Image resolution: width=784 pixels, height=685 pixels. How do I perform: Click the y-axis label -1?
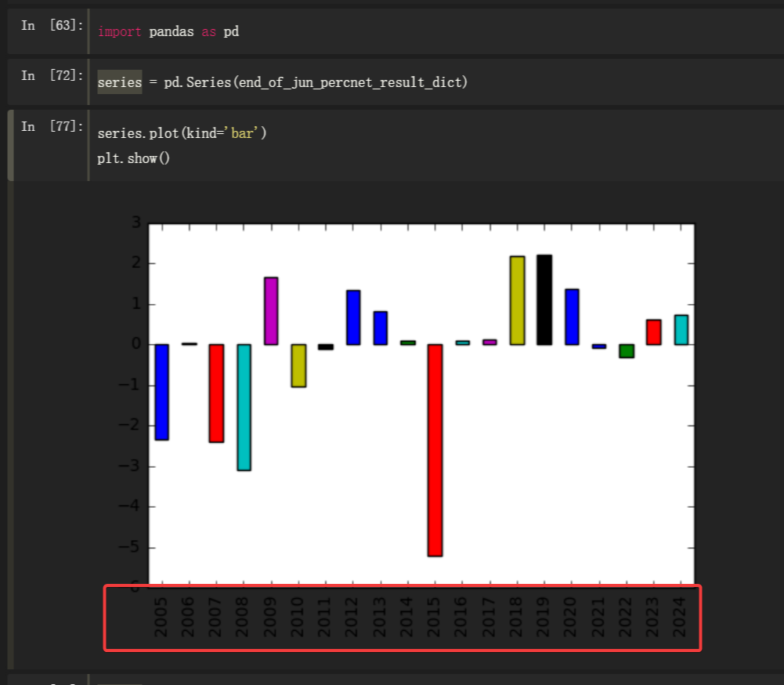130,384
